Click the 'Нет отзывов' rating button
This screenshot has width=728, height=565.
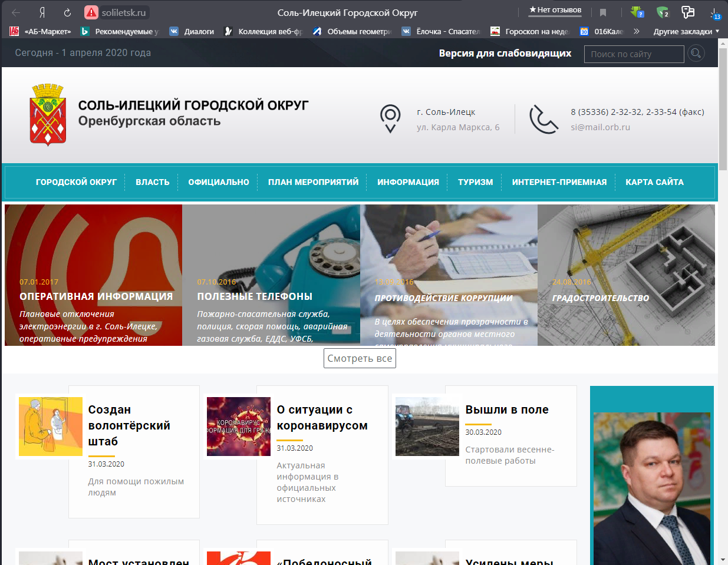(555, 10)
